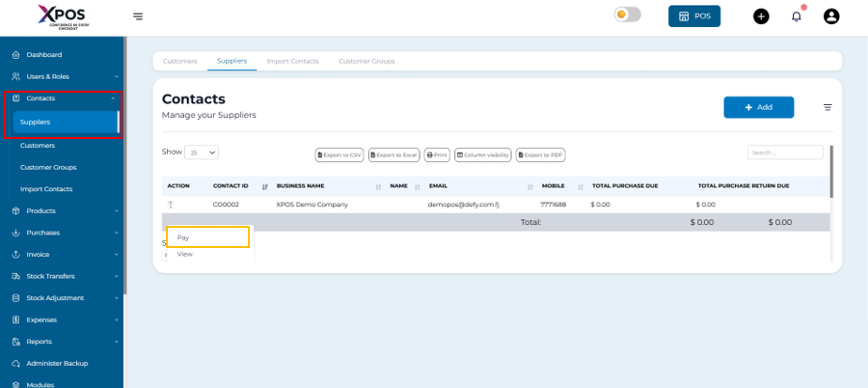
Task: Click the Export to CSV button
Action: [339, 154]
